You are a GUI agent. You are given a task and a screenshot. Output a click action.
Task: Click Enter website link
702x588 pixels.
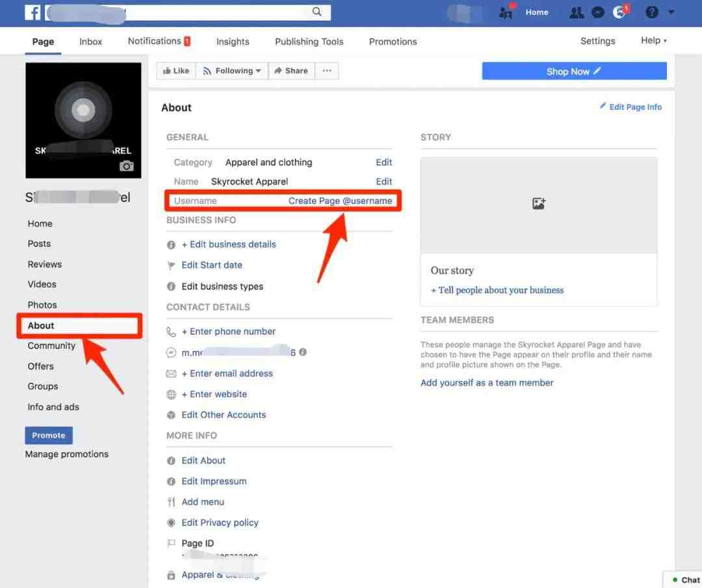coord(214,394)
